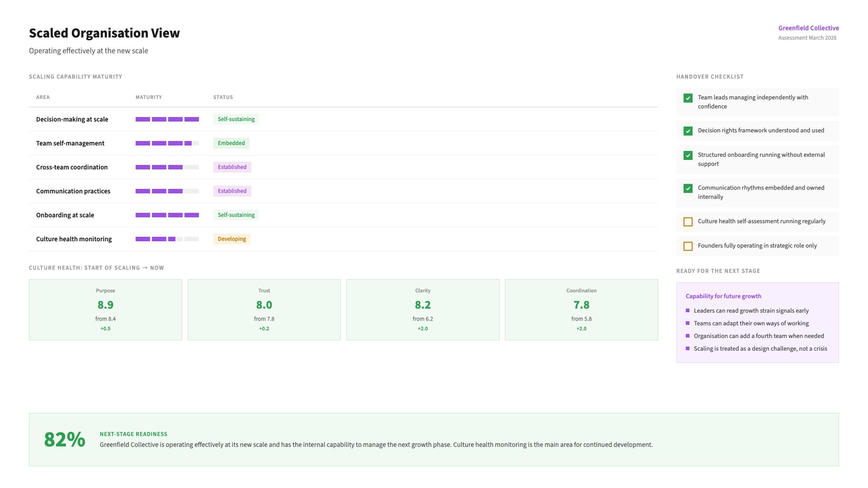
Task: Click the Culture health monitoring maturity bar
Action: [x=167, y=239]
